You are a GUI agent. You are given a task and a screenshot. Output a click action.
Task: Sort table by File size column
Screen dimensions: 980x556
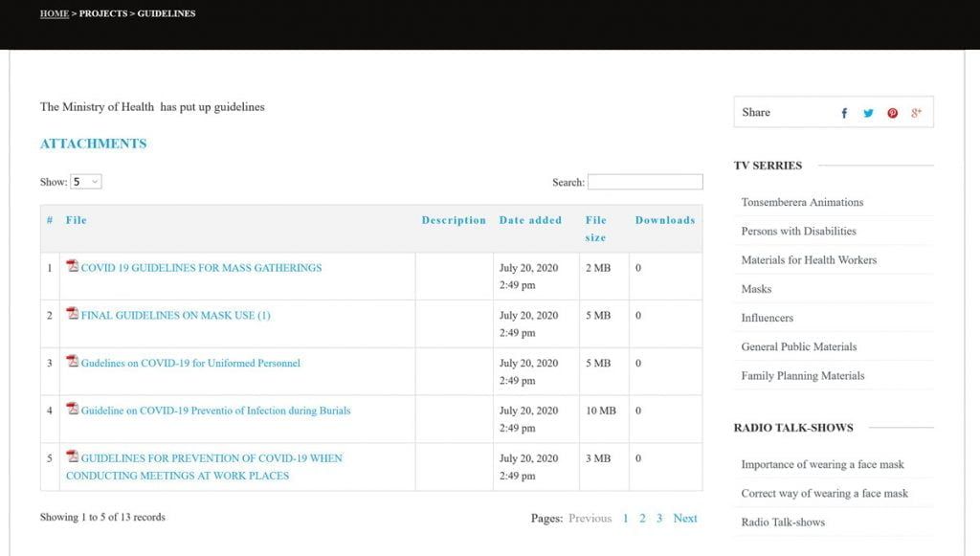click(x=596, y=229)
